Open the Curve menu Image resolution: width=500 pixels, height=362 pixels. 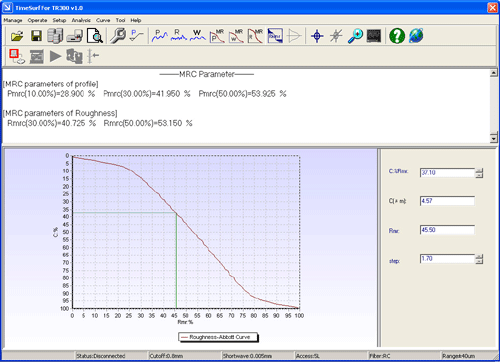tap(103, 20)
